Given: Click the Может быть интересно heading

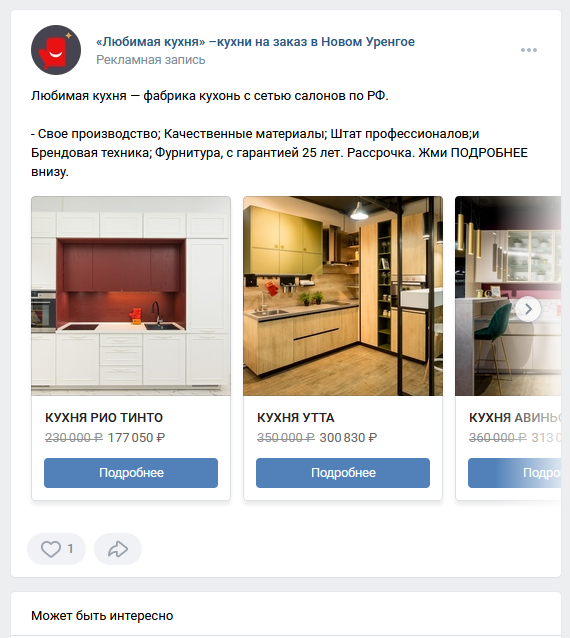Looking at the screenshot, I should [102, 616].
